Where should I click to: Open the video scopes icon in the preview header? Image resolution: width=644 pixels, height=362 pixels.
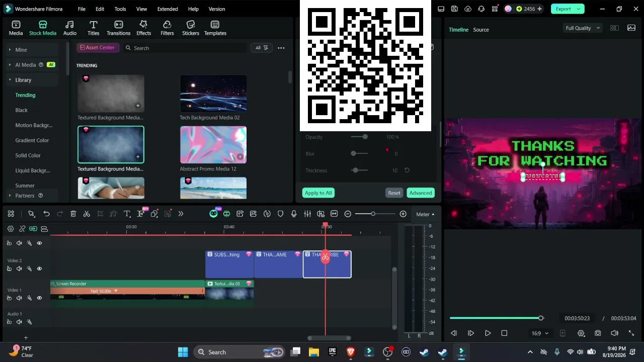tap(631, 28)
